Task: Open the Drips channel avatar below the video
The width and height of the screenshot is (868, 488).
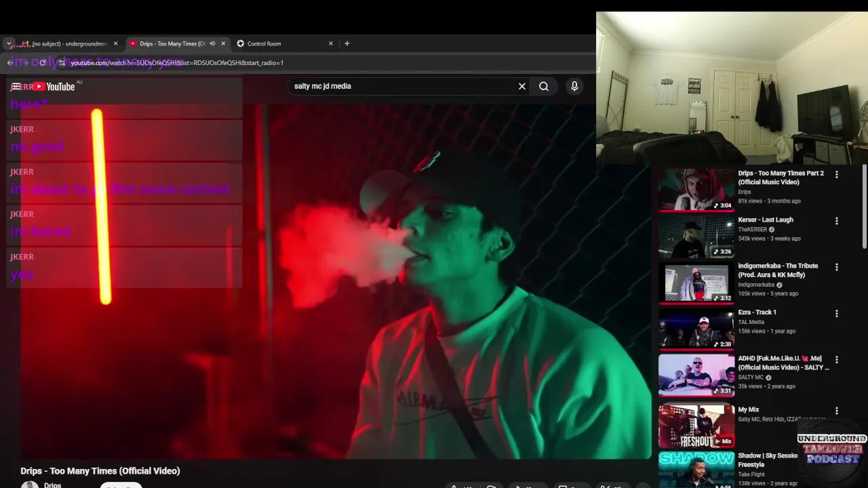Action: click(30, 485)
